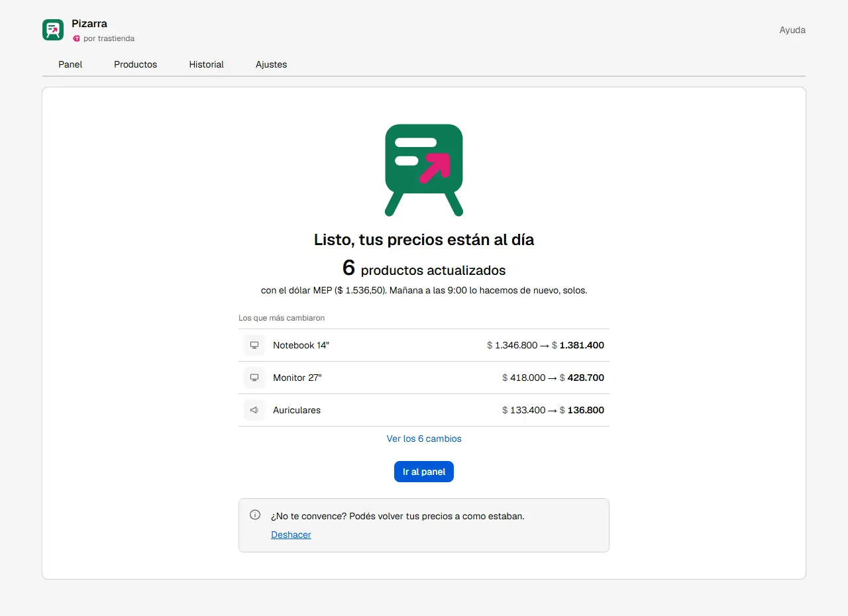Click the Deshacer undo link
This screenshot has height=616, width=848.
click(x=291, y=535)
